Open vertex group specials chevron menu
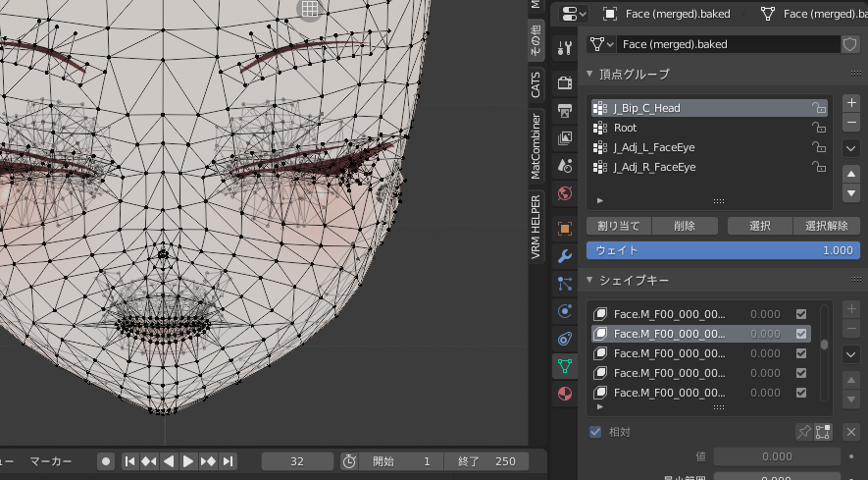This screenshot has height=480, width=868. coord(851,148)
